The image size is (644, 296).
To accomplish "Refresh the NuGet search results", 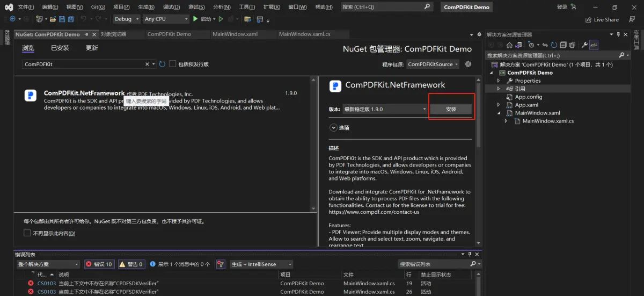I will (x=162, y=64).
